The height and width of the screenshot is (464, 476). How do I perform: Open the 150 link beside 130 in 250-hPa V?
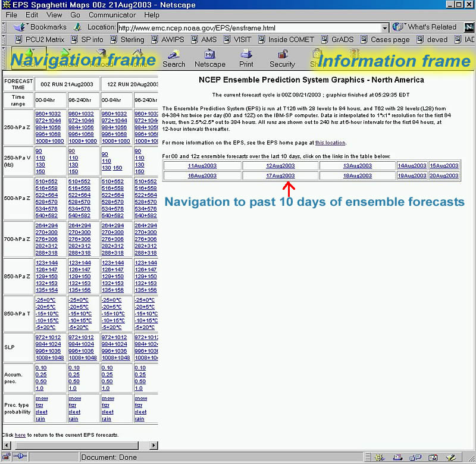(117, 168)
